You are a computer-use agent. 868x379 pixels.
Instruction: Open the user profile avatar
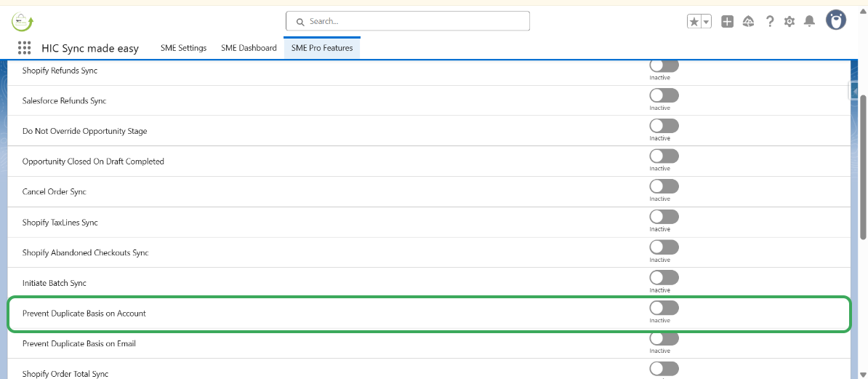836,20
